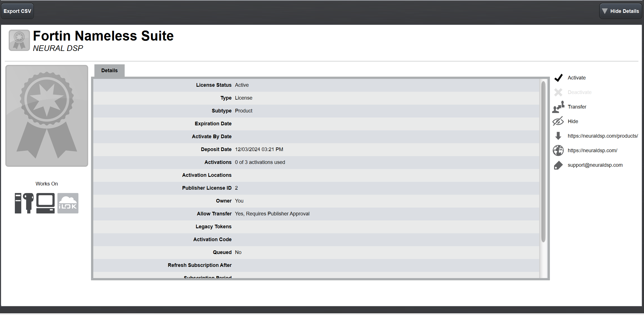Click the Activate checkmark icon
Viewport: 644px width, 315px height.
[x=558, y=78]
